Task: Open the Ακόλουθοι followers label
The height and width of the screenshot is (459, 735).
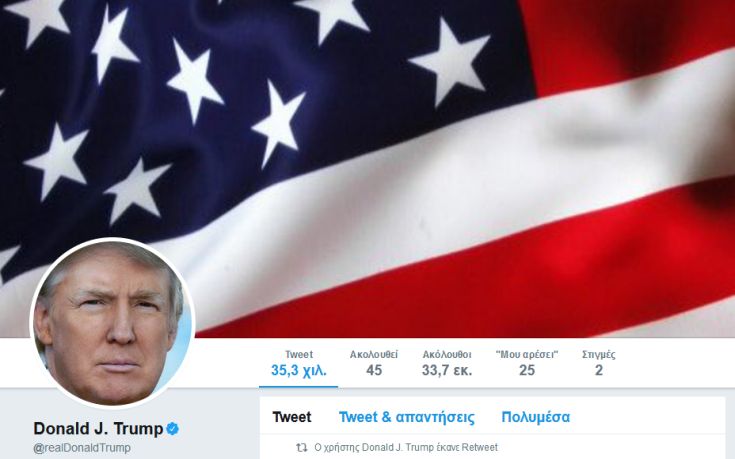Action: click(447, 354)
